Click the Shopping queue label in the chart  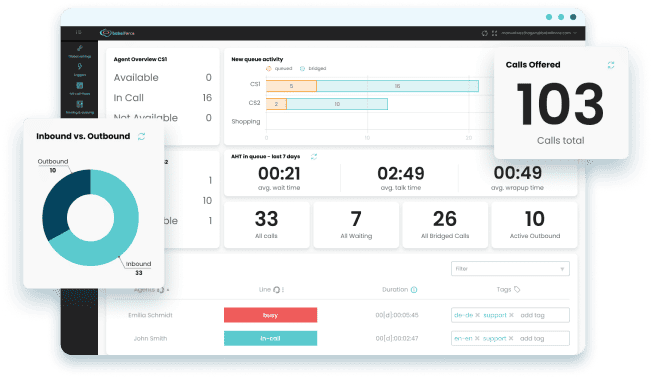pos(246,121)
